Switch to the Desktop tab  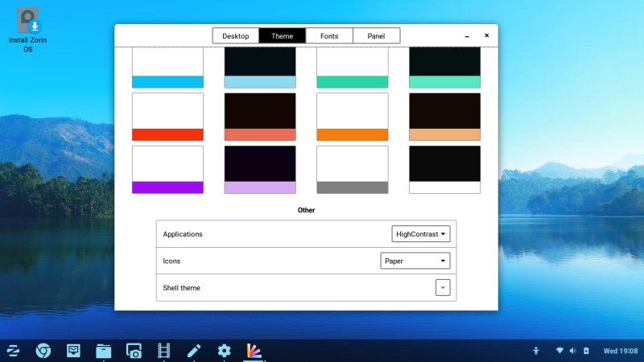(x=236, y=35)
